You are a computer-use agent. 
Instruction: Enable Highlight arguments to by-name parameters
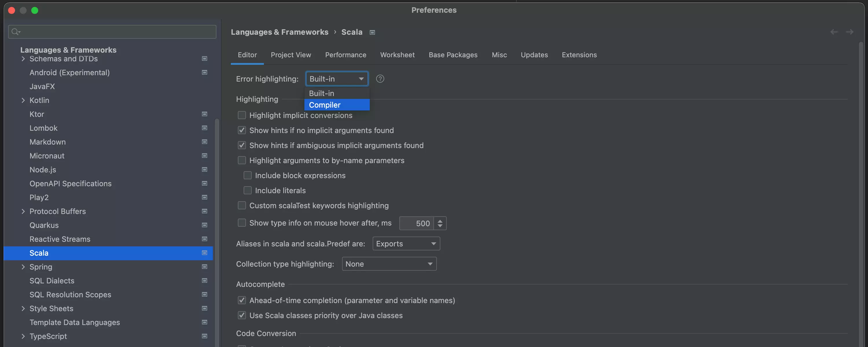pos(241,160)
